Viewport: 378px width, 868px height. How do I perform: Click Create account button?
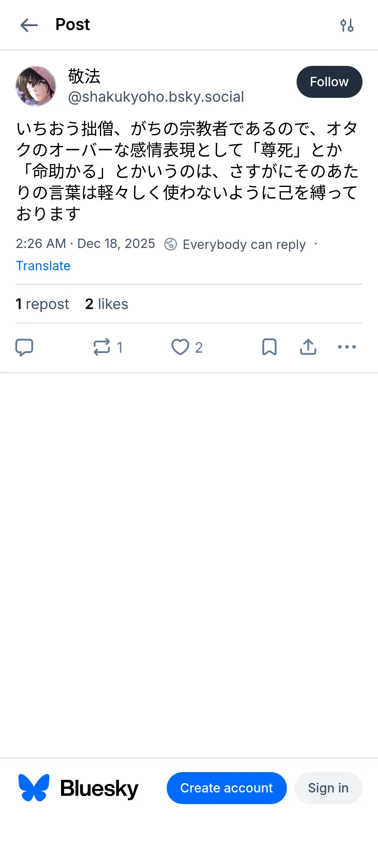point(226,788)
